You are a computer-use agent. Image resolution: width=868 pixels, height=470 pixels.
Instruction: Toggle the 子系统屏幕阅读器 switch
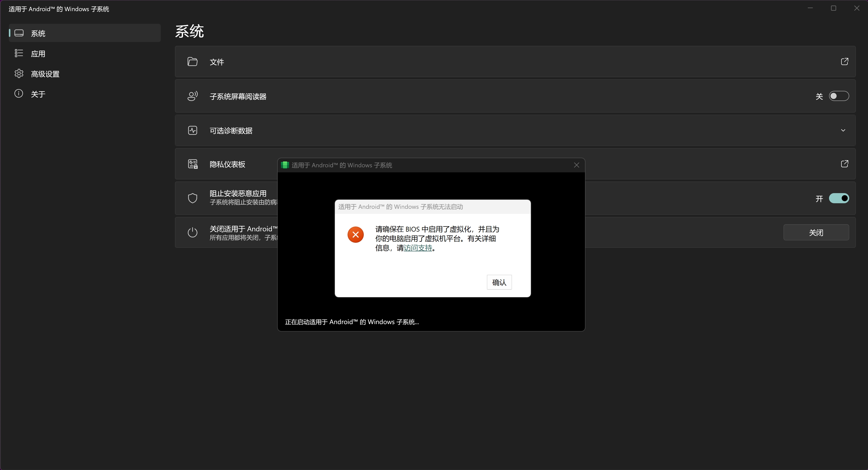click(839, 96)
